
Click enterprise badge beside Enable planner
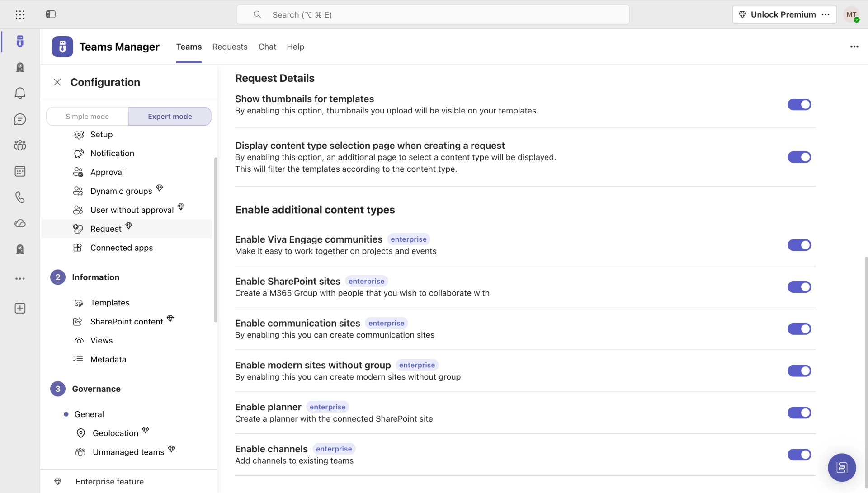click(327, 407)
